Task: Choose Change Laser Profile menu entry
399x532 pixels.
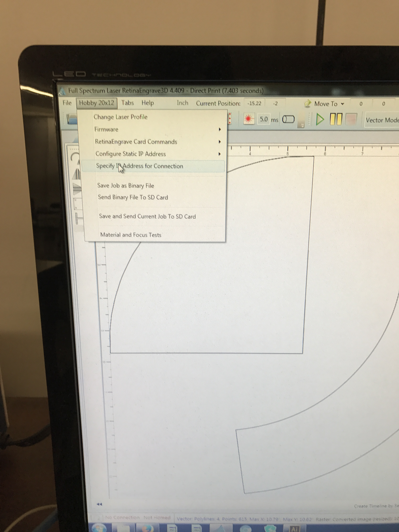Action: (120, 117)
